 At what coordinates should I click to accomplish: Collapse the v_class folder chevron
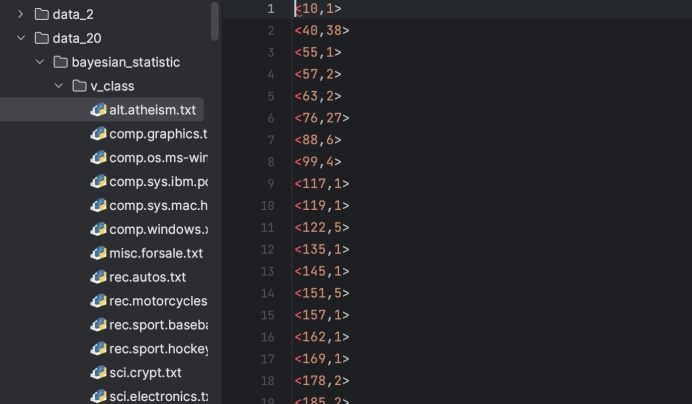(x=59, y=86)
